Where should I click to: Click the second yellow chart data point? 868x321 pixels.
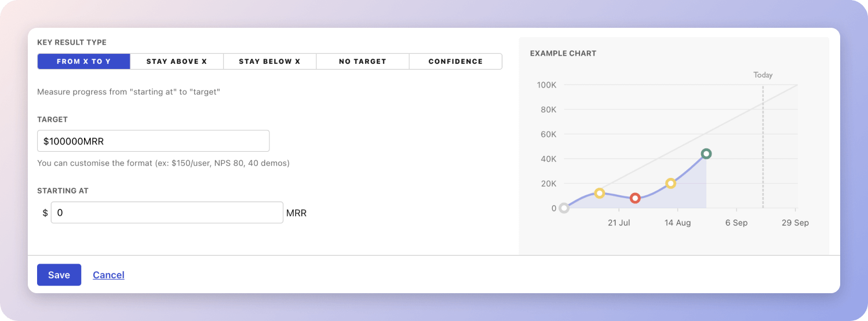(670, 183)
